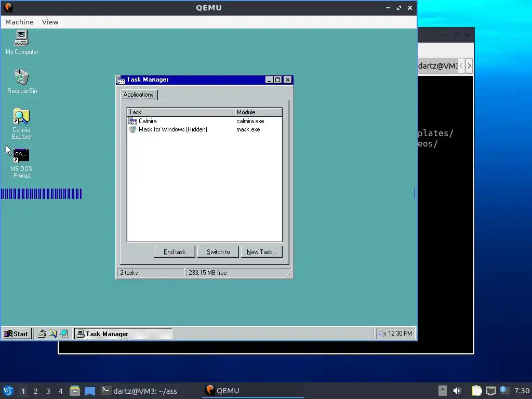Click the update notification tray icon
This screenshot has width=532, height=399.
click(x=504, y=390)
